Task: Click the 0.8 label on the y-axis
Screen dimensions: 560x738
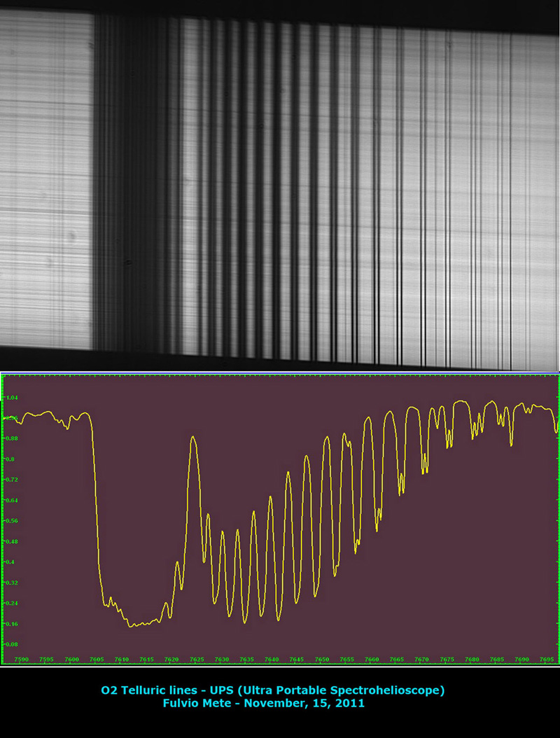Action: point(9,459)
